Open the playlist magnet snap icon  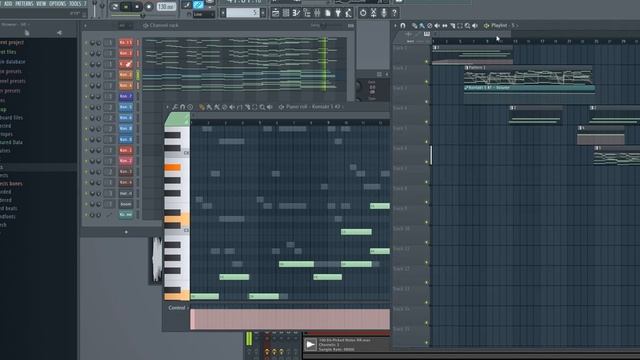point(403,25)
